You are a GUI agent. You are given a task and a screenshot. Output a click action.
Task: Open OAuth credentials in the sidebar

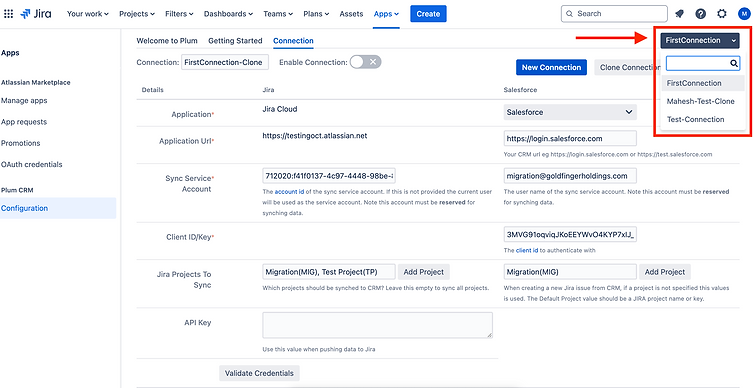pyautogui.click(x=32, y=164)
